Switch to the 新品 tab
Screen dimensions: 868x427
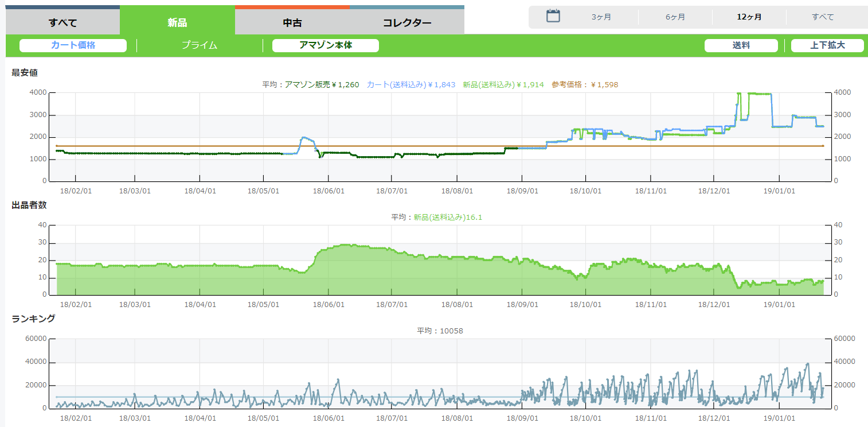[x=177, y=23]
